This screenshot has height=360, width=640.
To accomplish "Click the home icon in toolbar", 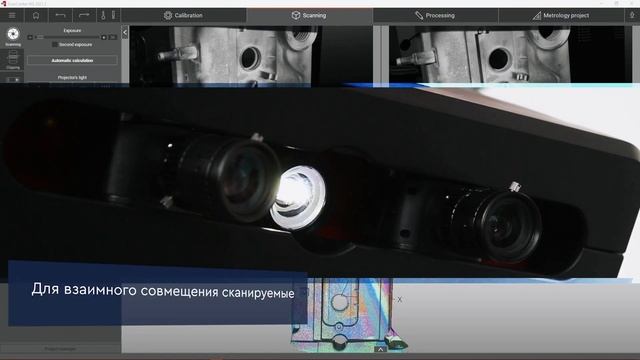I will click(36, 16).
